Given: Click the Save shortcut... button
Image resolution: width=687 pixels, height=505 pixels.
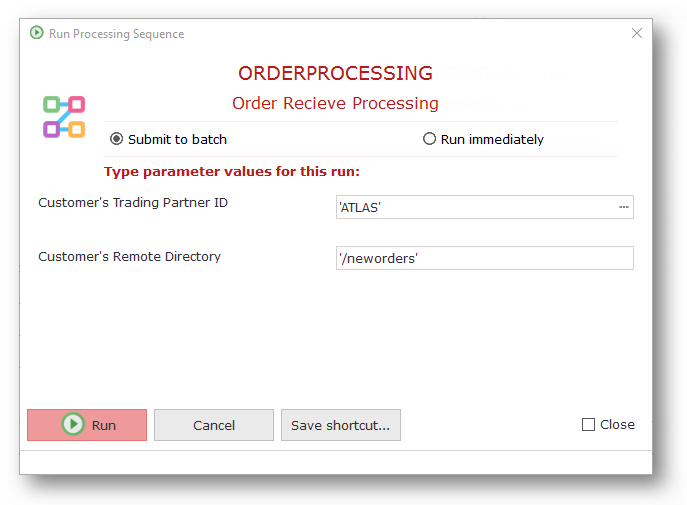Looking at the screenshot, I should point(341,425).
